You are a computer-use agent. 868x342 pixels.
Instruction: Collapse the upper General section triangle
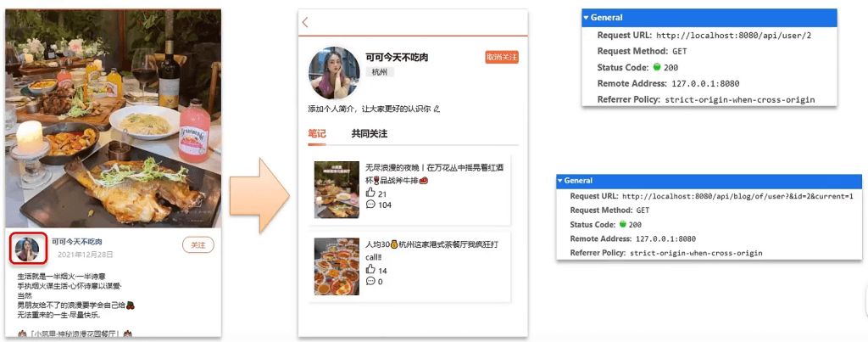pyautogui.click(x=586, y=18)
